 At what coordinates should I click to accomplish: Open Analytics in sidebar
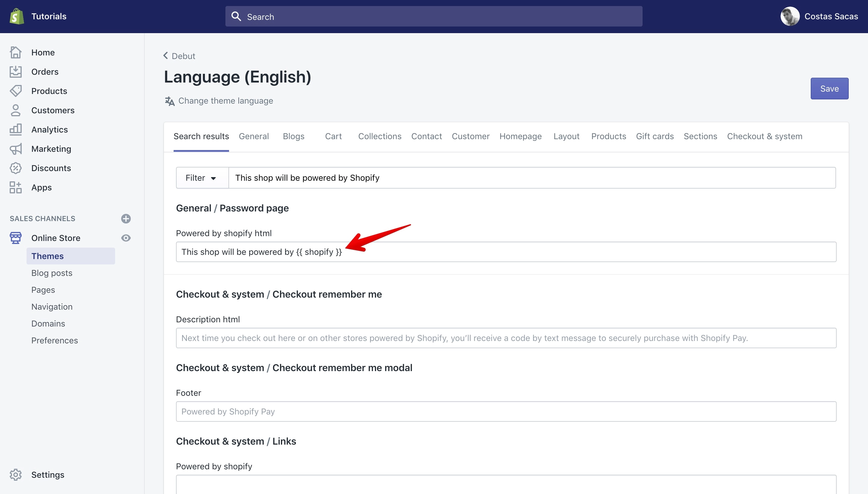[49, 130]
